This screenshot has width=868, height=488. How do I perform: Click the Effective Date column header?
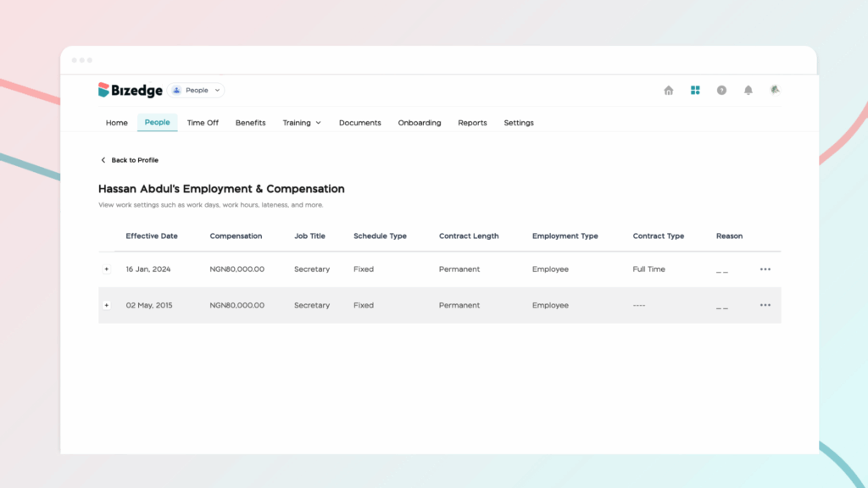click(152, 236)
